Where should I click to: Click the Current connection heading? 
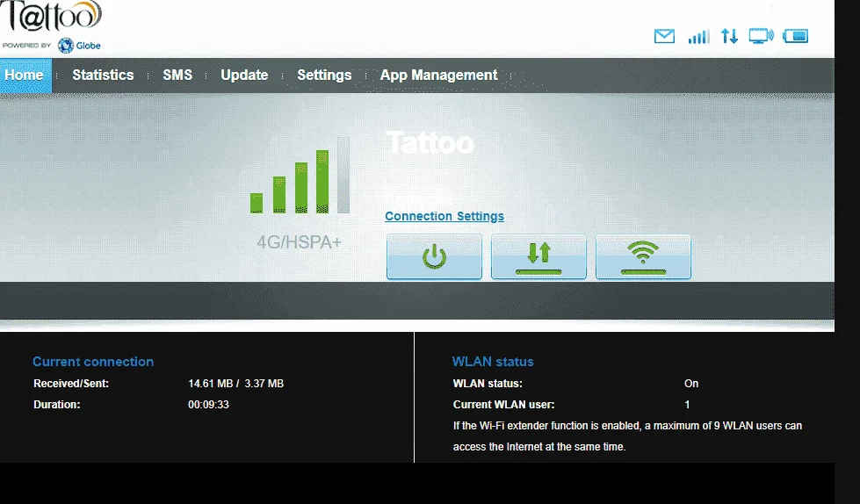(93, 362)
